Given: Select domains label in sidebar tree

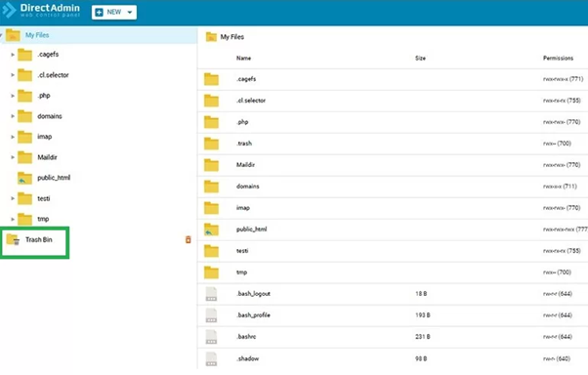Looking at the screenshot, I should [50, 116].
